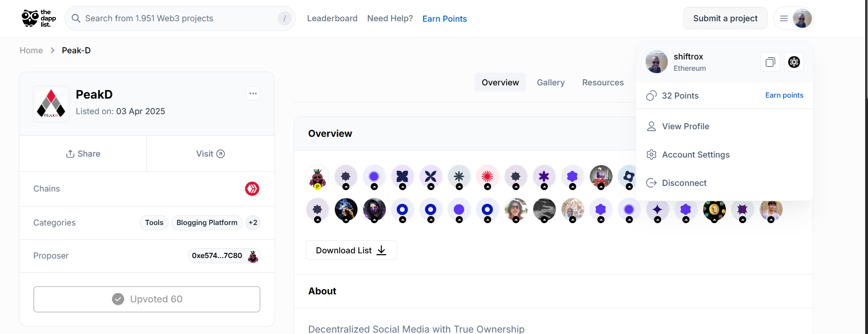Click the four-point sparkle star avatar
Viewport: 868px width, 334px height.
tap(657, 209)
